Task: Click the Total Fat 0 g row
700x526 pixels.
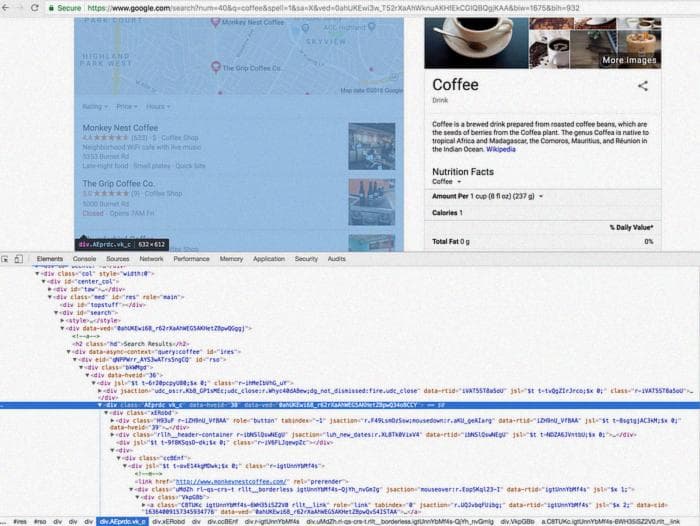Action: [x=542, y=242]
